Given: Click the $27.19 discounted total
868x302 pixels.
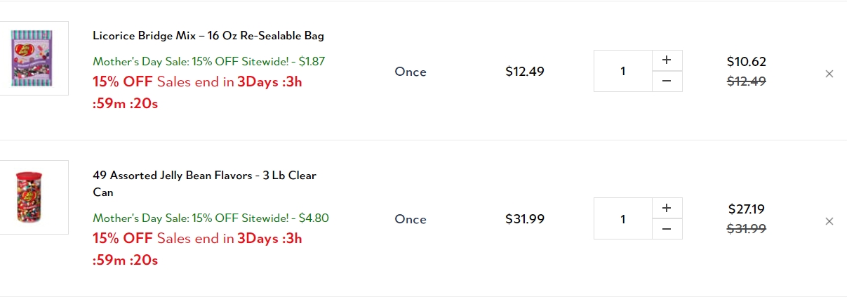Looking at the screenshot, I should (746, 209).
